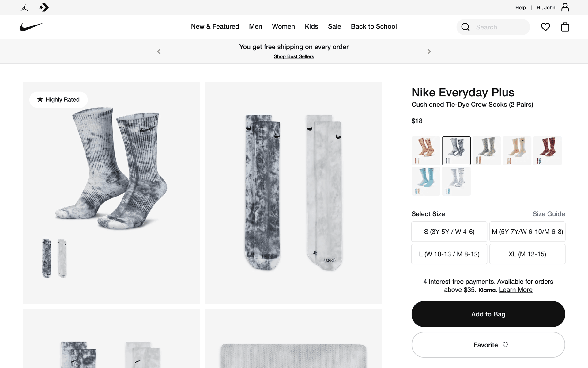Choose size M (5Y-7Y/W 6-10/M 6-8)
This screenshot has height=368, width=588.
[x=527, y=232]
